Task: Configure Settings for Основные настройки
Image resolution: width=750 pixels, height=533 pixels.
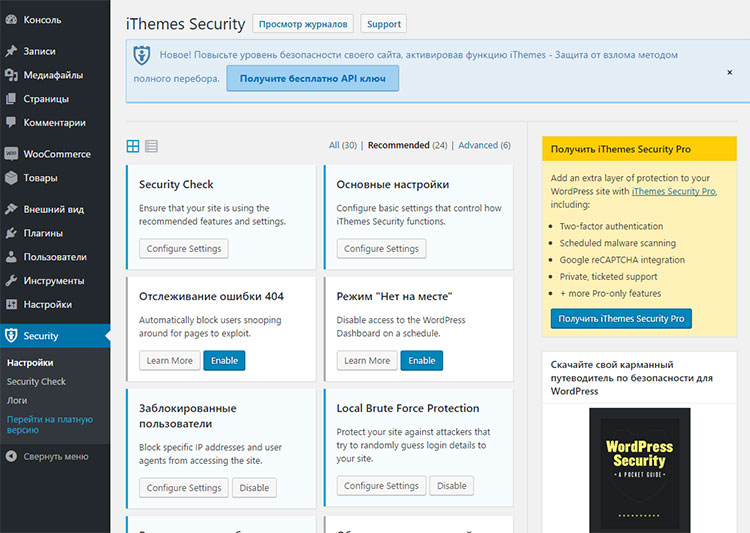Action: tap(381, 249)
